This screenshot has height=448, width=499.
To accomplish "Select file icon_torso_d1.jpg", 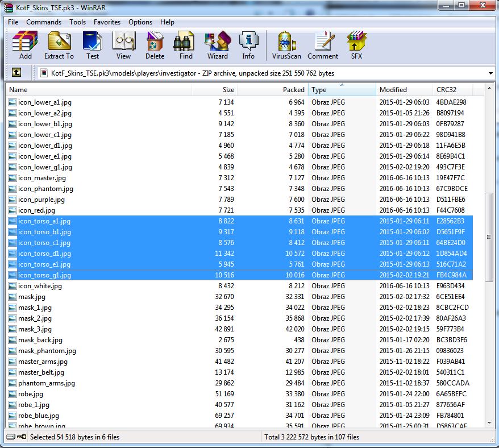I will (44, 254).
